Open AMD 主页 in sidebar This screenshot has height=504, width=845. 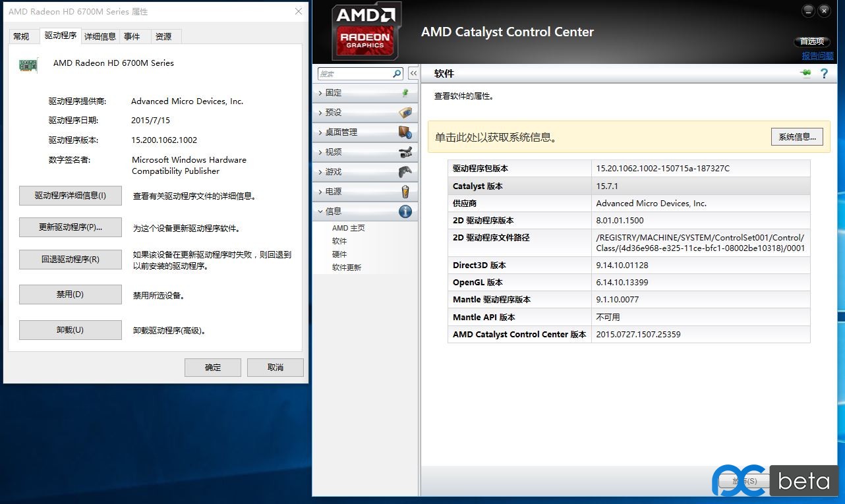348,228
